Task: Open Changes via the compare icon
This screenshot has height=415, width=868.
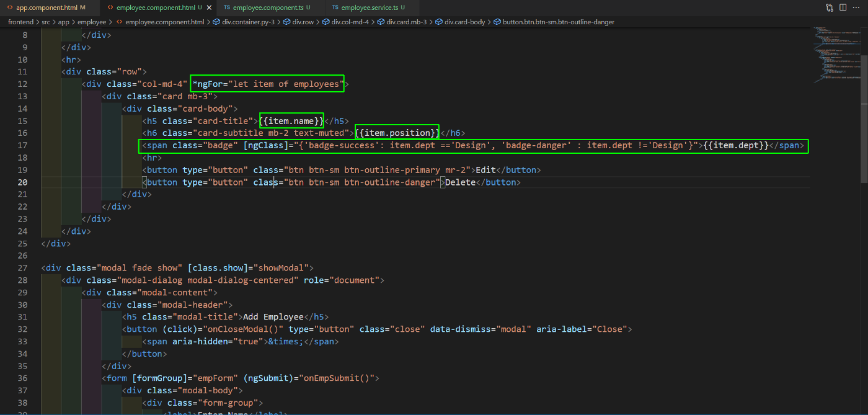Action: 830,8
